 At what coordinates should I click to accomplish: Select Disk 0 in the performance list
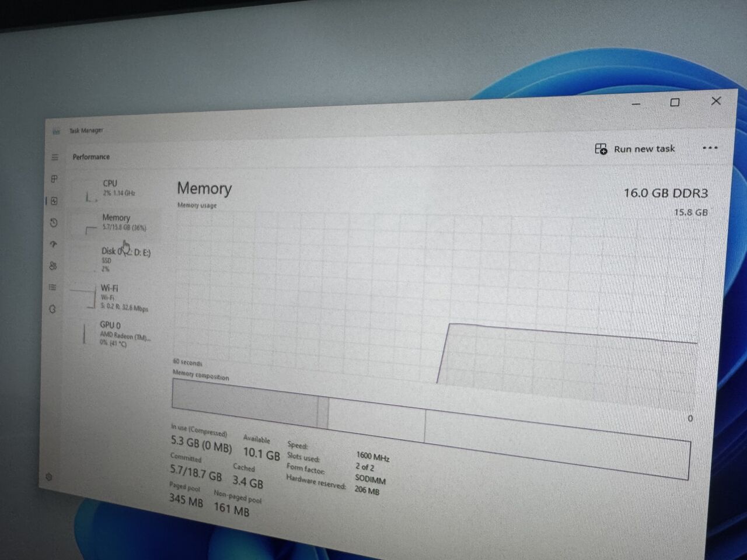(113, 259)
